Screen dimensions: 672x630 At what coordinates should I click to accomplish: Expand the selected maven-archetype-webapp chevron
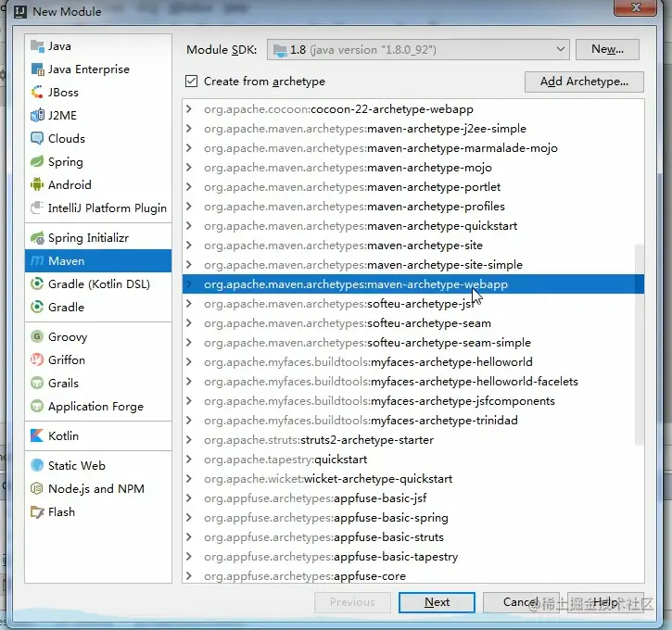coord(189,283)
